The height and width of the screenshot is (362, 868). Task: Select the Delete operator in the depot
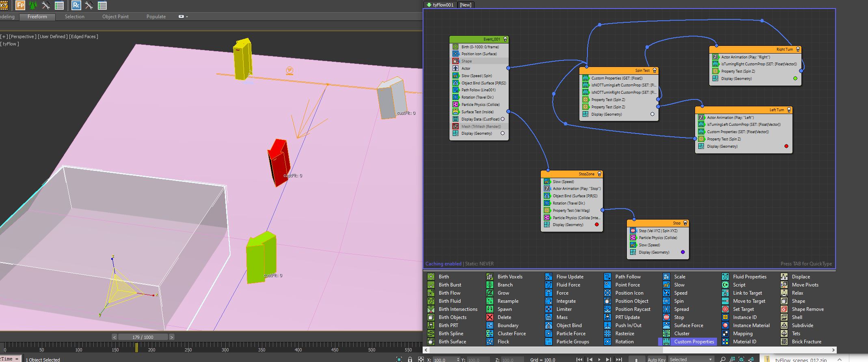(504, 317)
